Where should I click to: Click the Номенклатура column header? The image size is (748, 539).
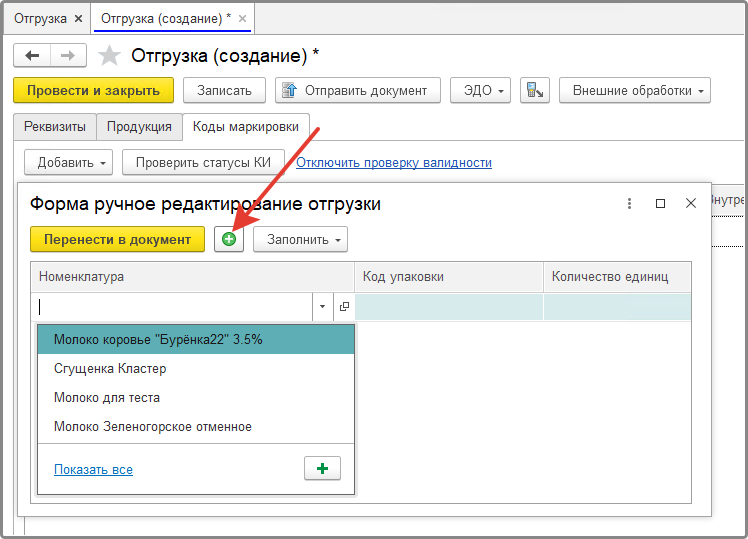pos(193,277)
